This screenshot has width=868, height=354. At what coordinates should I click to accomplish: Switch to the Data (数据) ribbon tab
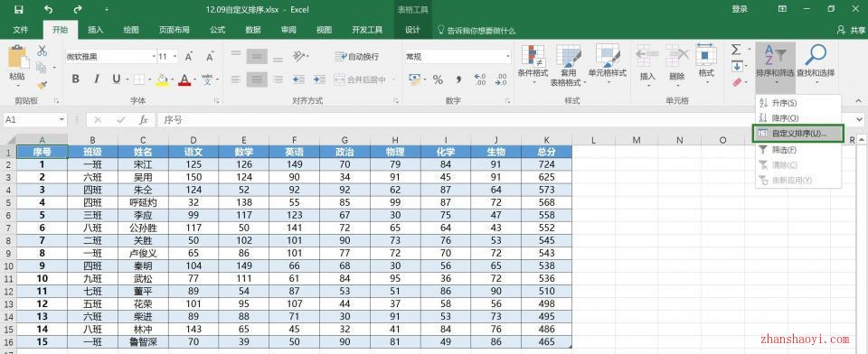[x=253, y=30]
